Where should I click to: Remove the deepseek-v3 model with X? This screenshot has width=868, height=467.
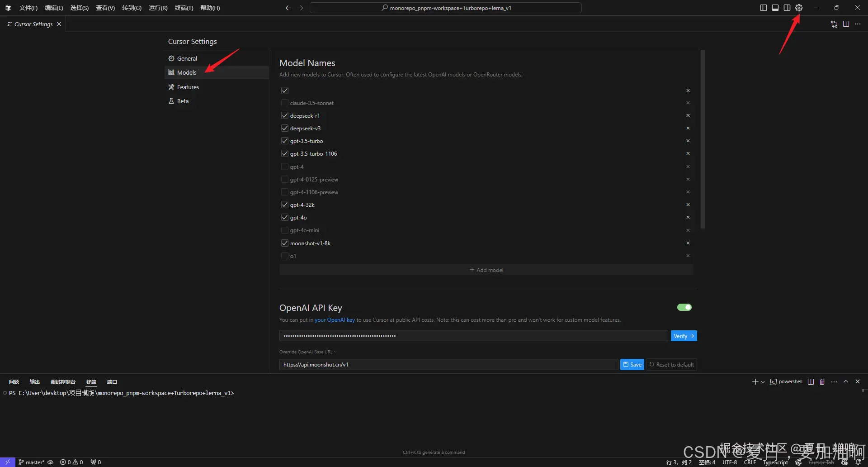(688, 128)
